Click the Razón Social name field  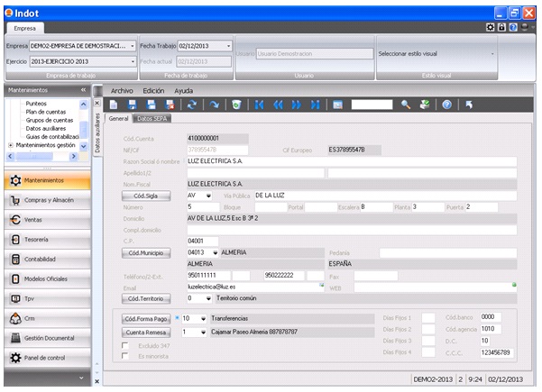(345, 160)
